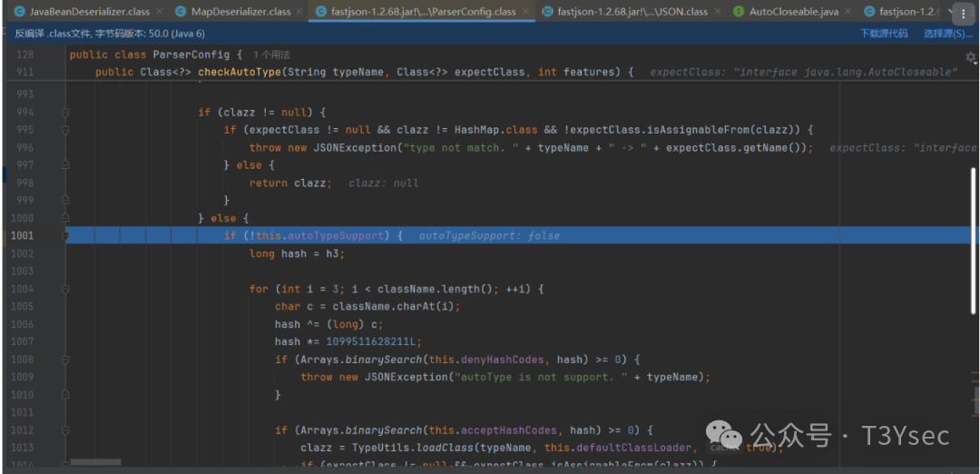Switch to the AutoCloseable.java tab
The height and width of the screenshot is (474, 980).
[x=794, y=12]
